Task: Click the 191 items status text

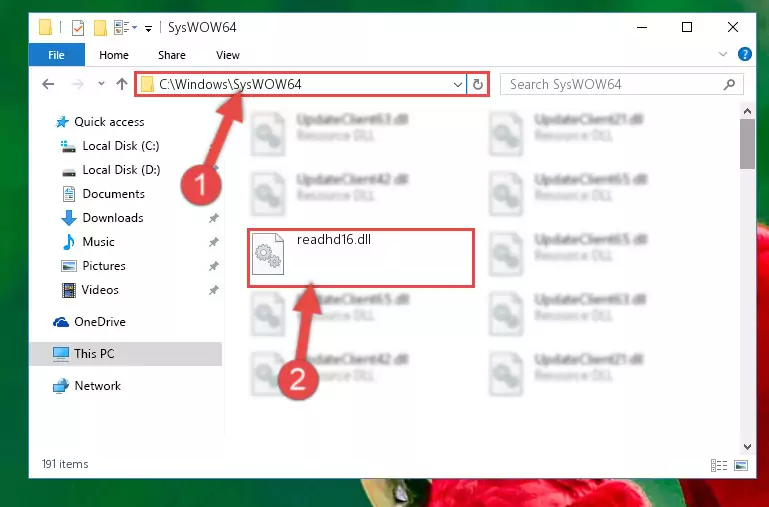Action: click(65, 464)
